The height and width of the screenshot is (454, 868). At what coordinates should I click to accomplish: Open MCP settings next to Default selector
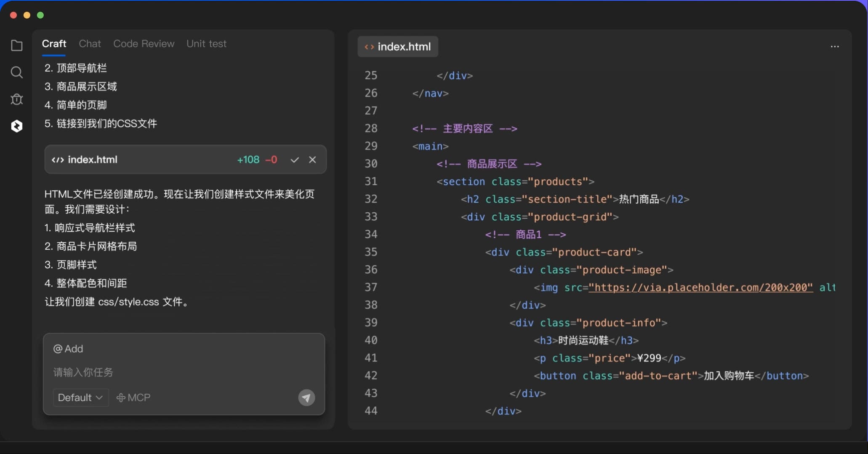click(x=133, y=397)
